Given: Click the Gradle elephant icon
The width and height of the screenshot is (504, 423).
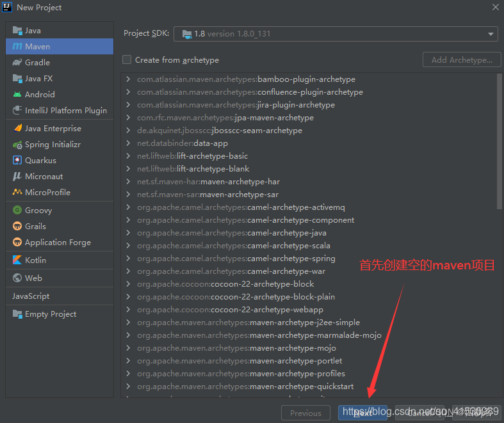Looking at the screenshot, I should tap(17, 62).
